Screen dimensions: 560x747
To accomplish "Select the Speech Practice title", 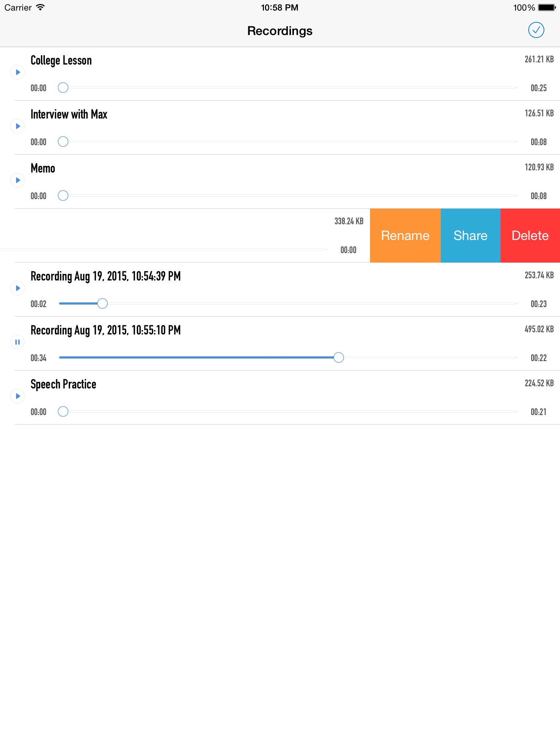I will [x=63, y=384].
